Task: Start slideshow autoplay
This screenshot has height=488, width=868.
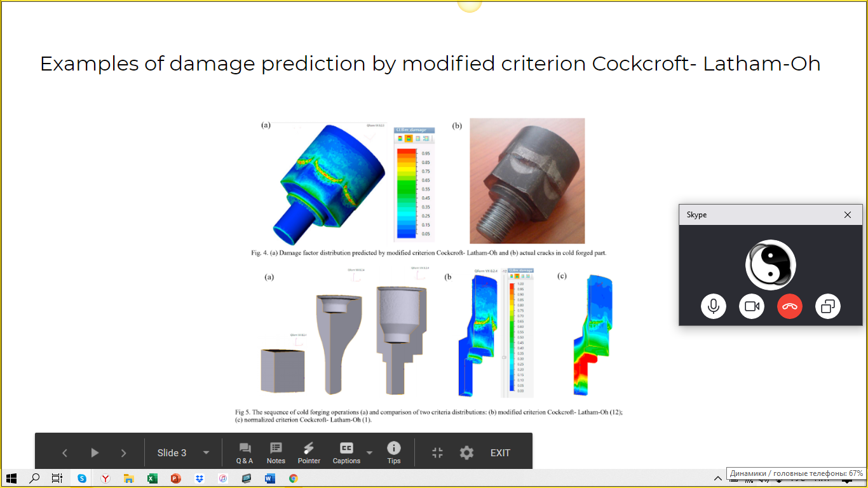Action: coord(95,453)
